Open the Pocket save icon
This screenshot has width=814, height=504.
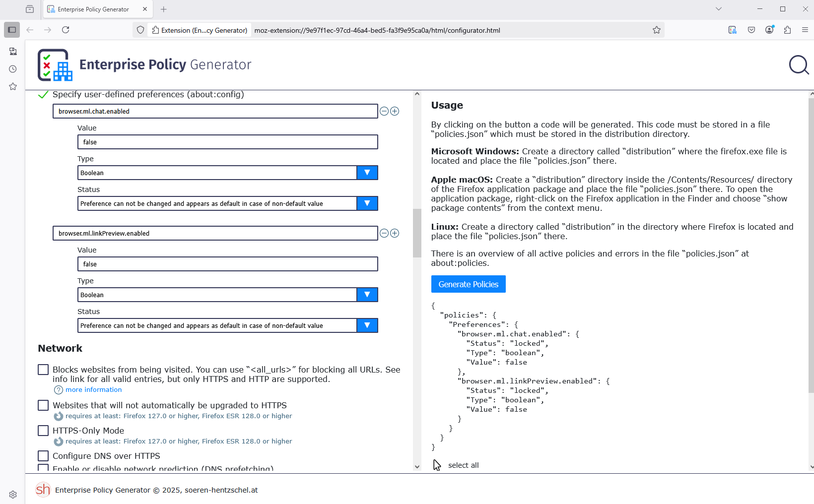(751, 30)
